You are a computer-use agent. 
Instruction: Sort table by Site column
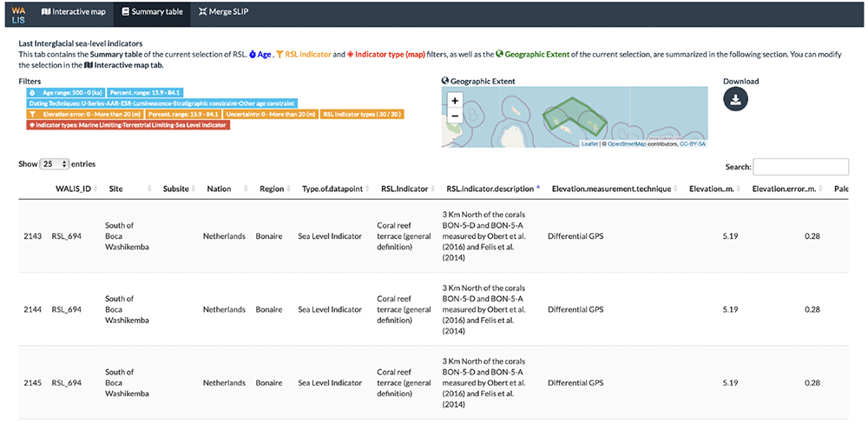tap(131, 189)
